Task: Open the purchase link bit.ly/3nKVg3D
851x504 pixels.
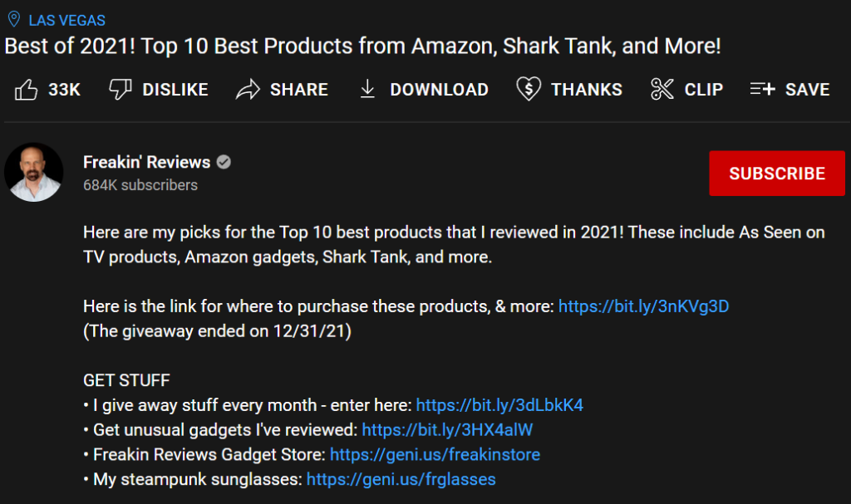Action: click(x=644, y=306)
